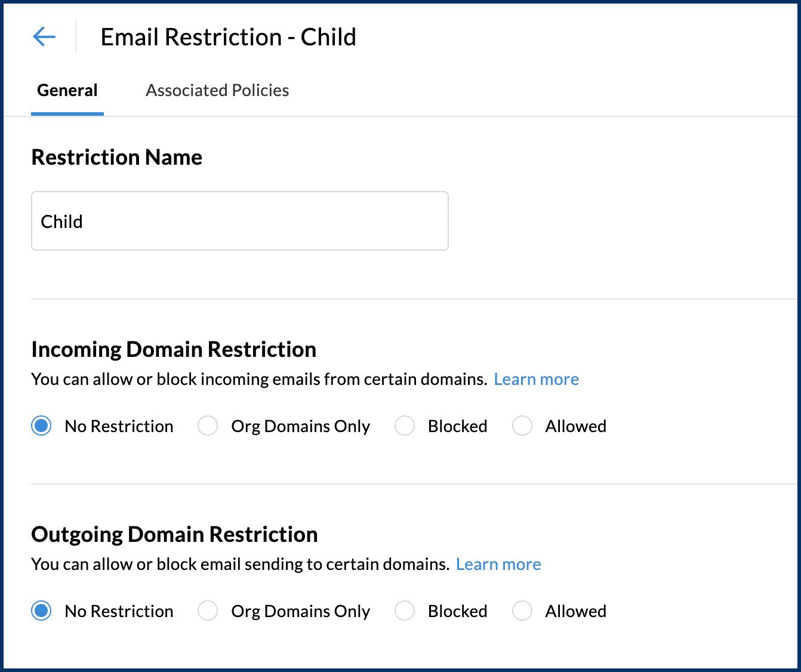Open Learn more link for incoming emails
801x672 pixels.
pos(536,380)
